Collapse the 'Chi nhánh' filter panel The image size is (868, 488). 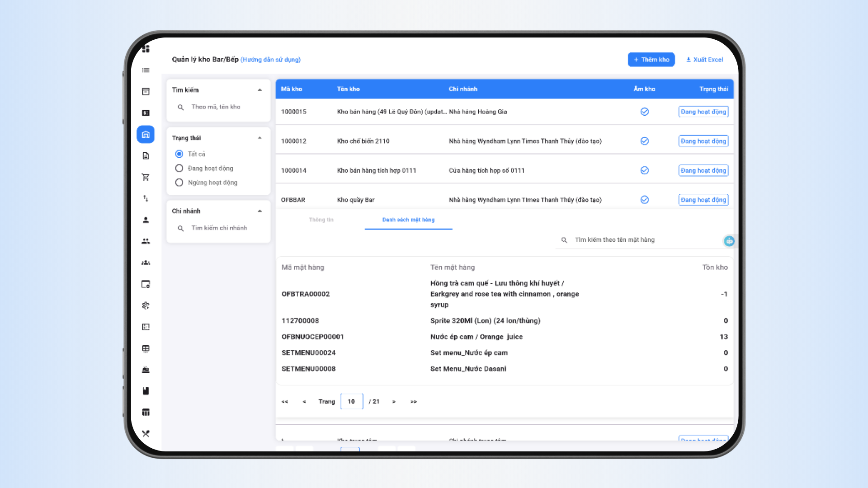[x=260, y=211]
